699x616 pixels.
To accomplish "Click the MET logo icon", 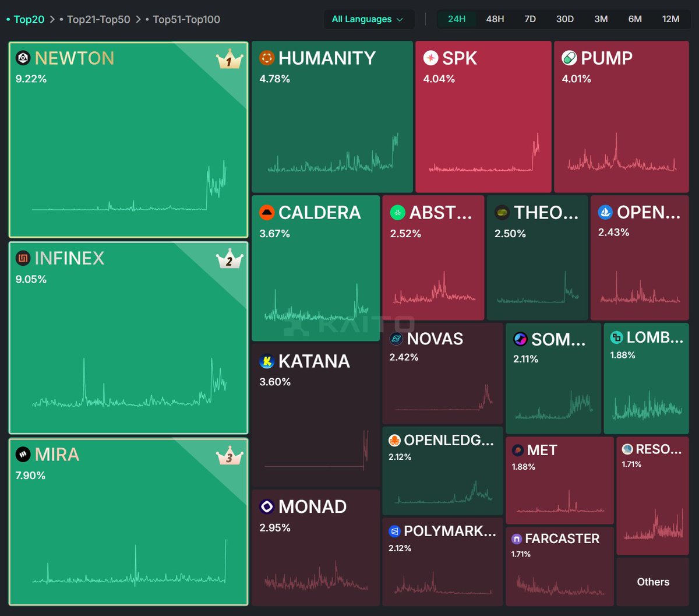I will point(517,450).
